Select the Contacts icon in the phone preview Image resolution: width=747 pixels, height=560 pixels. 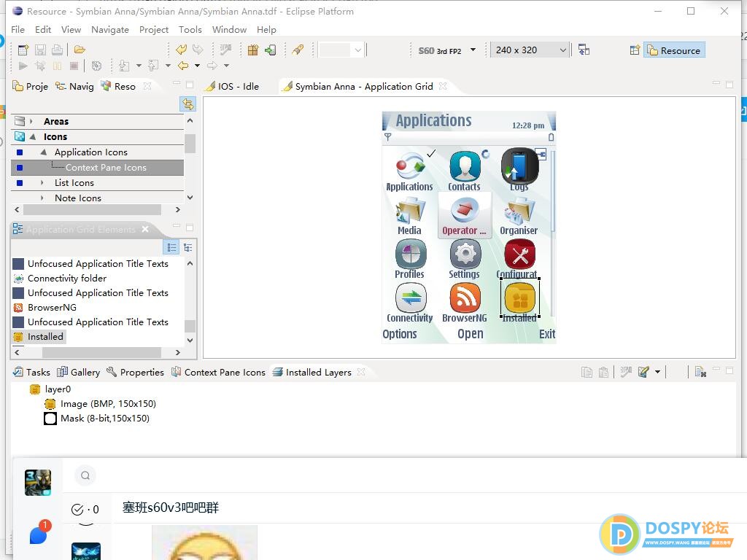pos(465,166)
